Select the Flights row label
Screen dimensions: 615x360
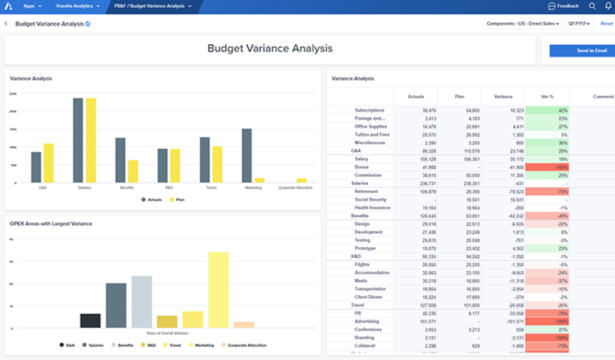coord(362,264)
